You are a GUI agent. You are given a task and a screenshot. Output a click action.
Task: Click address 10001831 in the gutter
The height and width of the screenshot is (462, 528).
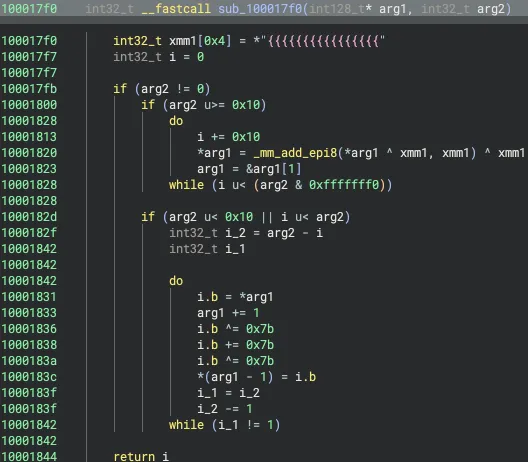[29, 297]
